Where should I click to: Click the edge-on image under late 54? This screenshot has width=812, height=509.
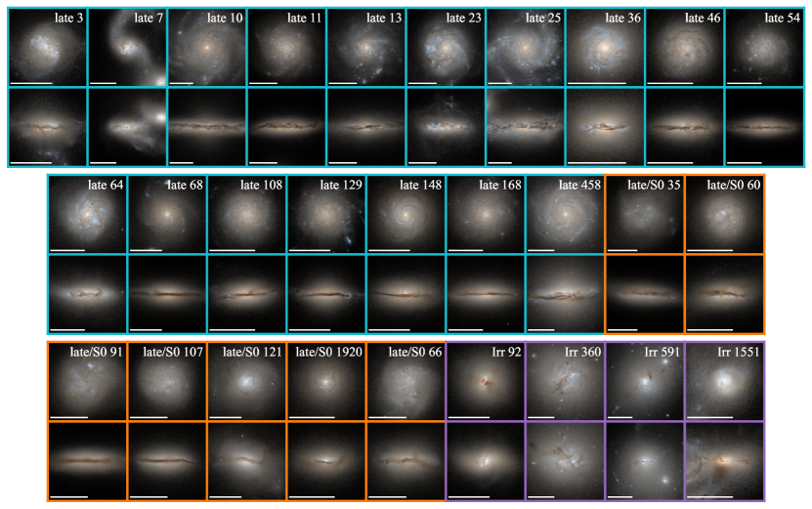pyautogui.click(x=764, y=127)
